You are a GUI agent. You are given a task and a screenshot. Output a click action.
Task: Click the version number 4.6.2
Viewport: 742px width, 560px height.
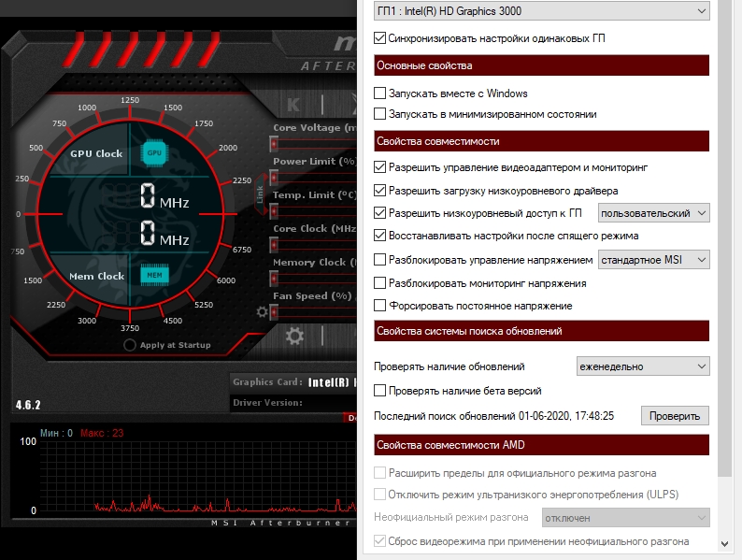tap(28, 405)
